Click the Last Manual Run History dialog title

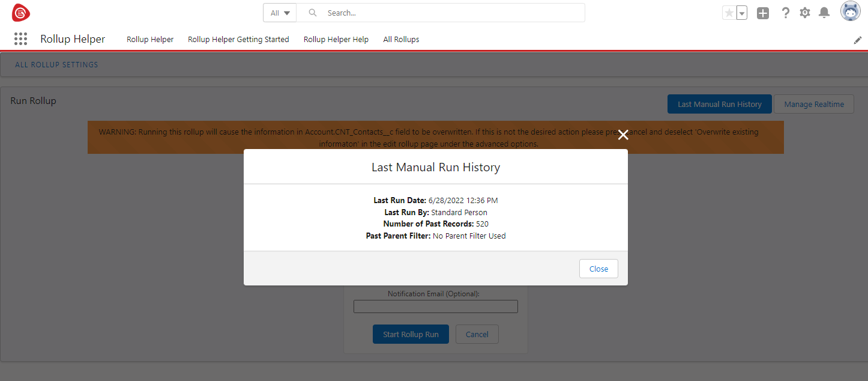[x=436, y=167]
